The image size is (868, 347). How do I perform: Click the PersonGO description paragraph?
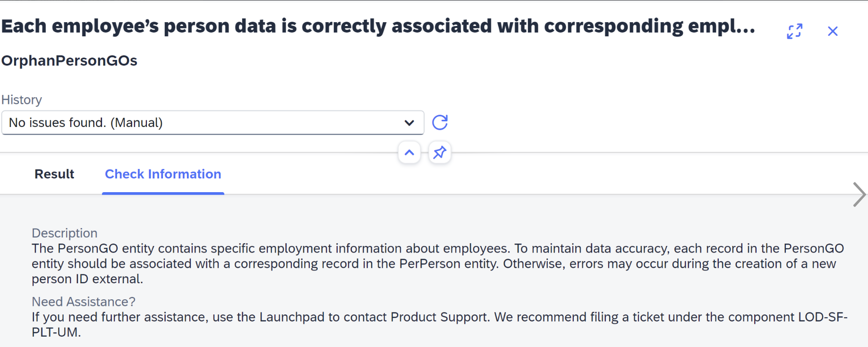[x=438, y=263]
